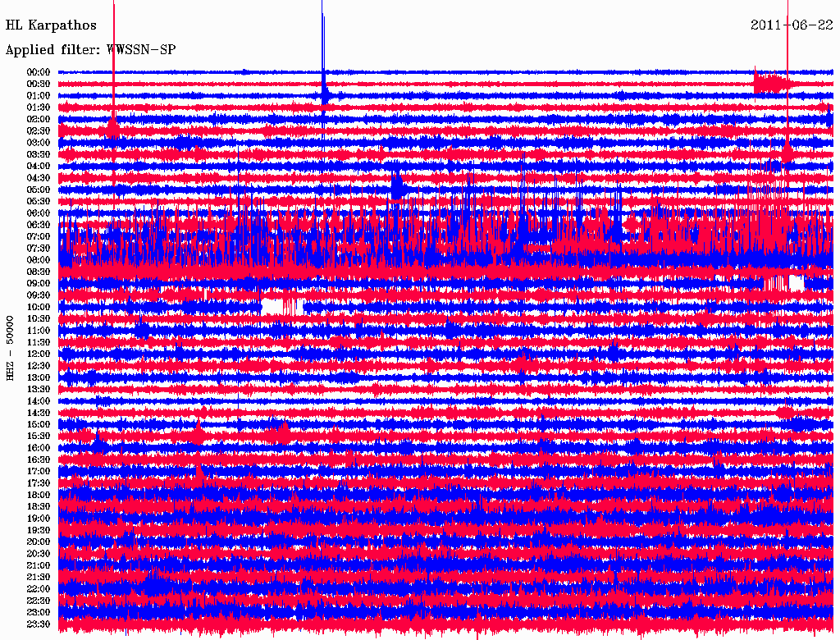Select the 18:00 time label
840x640 pixels.
(39, 495)
